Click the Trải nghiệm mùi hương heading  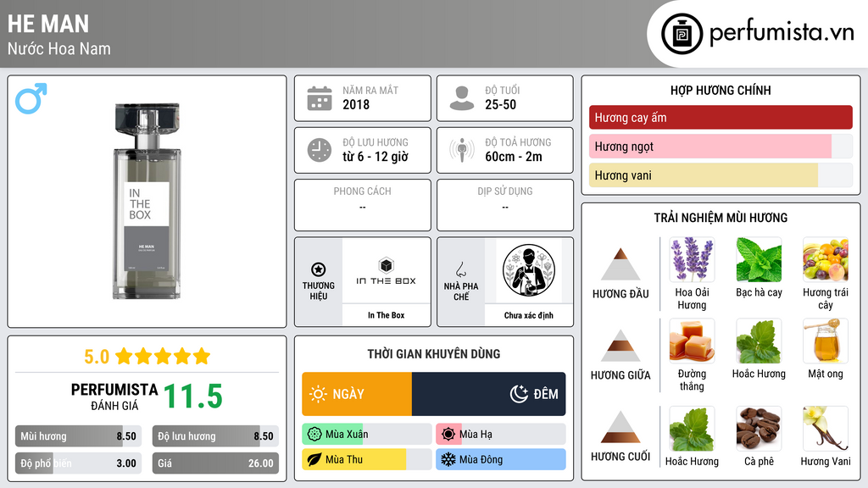click(x=721, y=218)
